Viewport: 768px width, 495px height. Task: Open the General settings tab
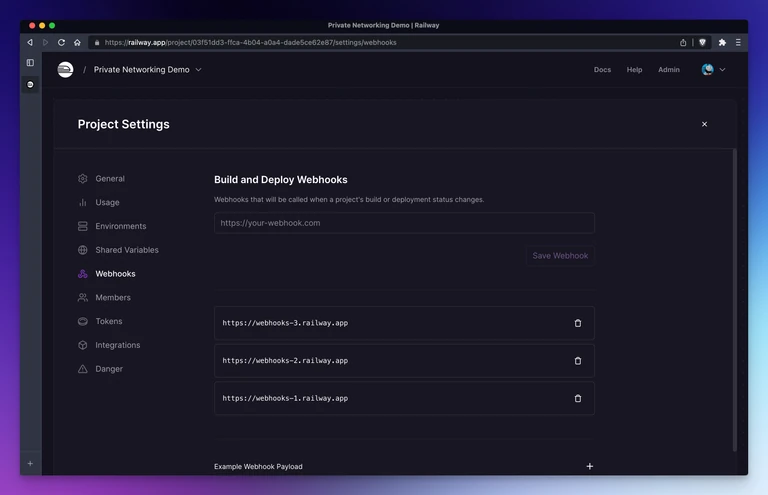coord(102,179)
